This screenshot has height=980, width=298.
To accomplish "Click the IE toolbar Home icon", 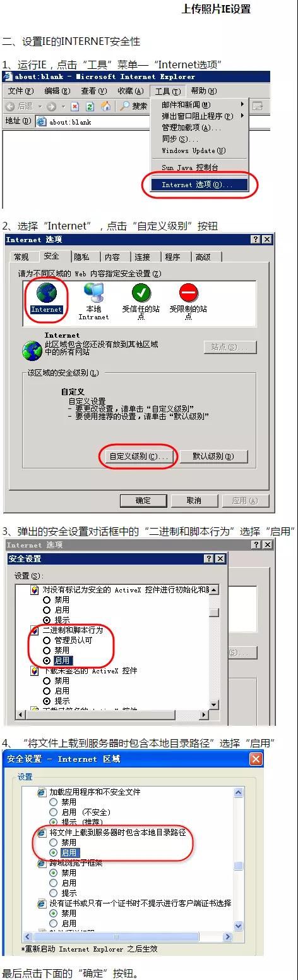I will 106,106.
